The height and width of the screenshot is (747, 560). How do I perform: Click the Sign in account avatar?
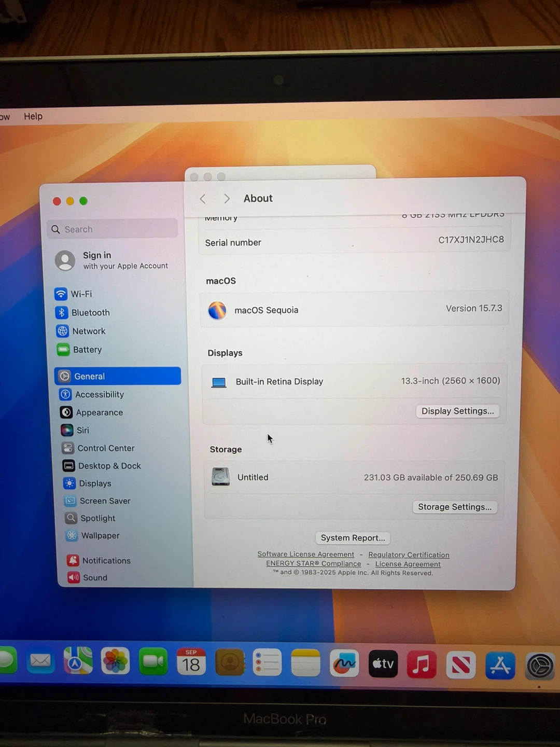pos(65,260)
